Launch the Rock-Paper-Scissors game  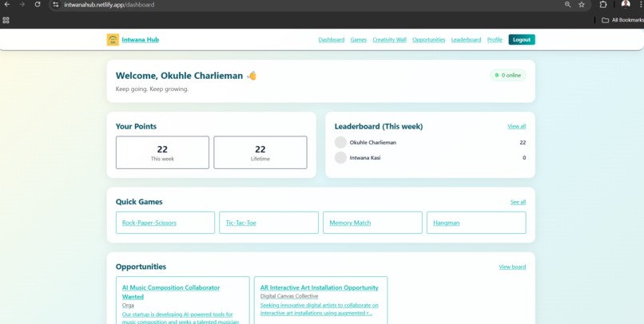(165, 223)
